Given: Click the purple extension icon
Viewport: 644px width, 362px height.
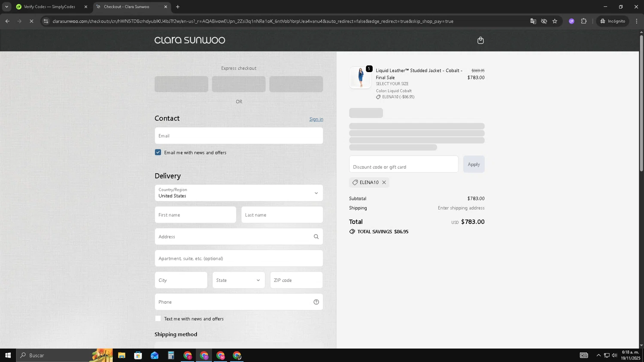Looking at the screenshot, I should (x=571, y=21).
